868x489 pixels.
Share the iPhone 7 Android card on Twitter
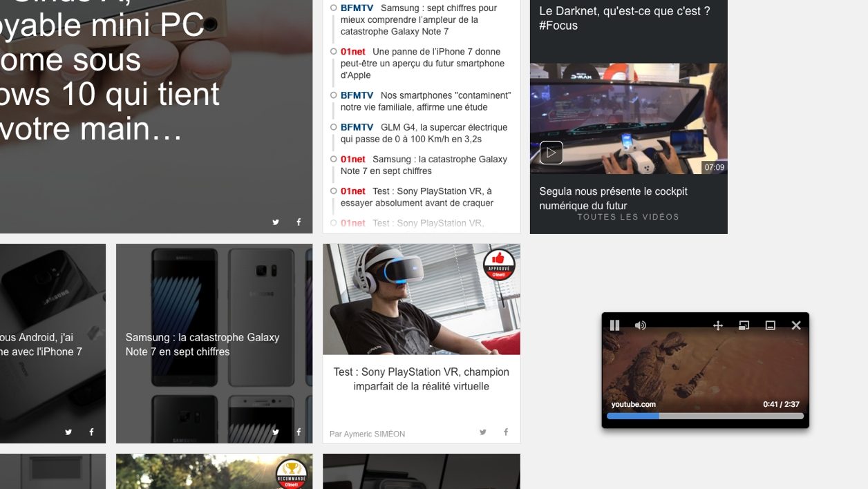68,432
